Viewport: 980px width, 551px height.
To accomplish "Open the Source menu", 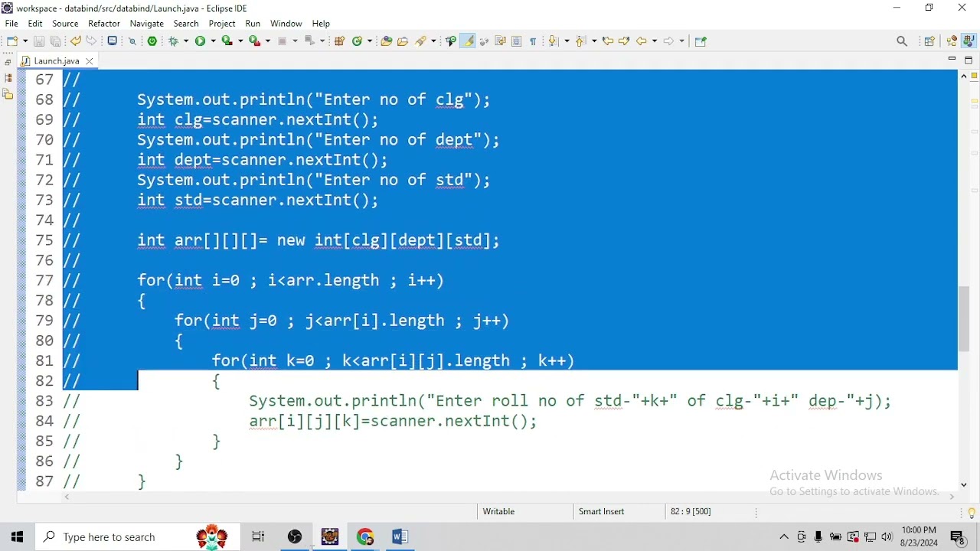I will (65, 24).
